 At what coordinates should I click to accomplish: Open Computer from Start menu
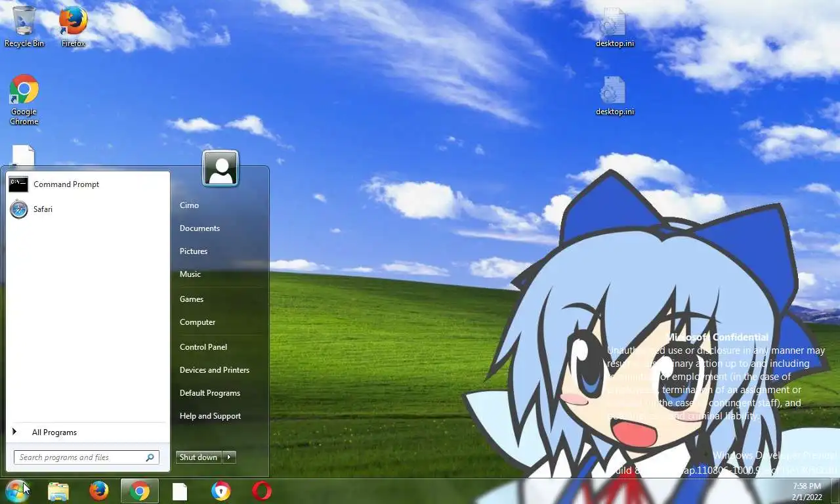[219, 322]
